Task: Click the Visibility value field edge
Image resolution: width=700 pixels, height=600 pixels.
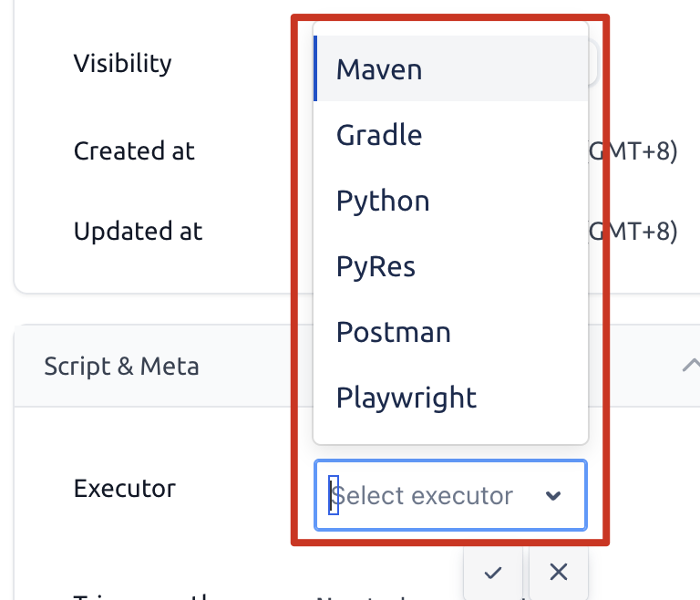Action: point(593,64)
